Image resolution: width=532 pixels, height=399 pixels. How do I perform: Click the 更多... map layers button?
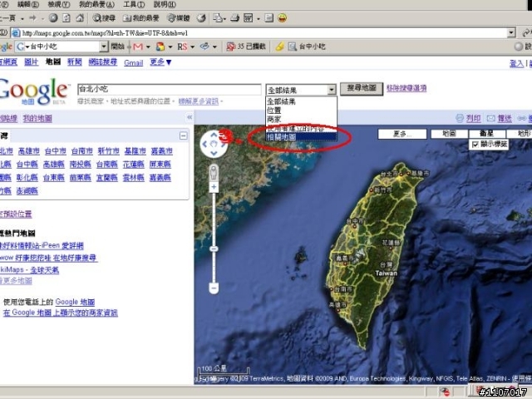(x=402, y=134)
